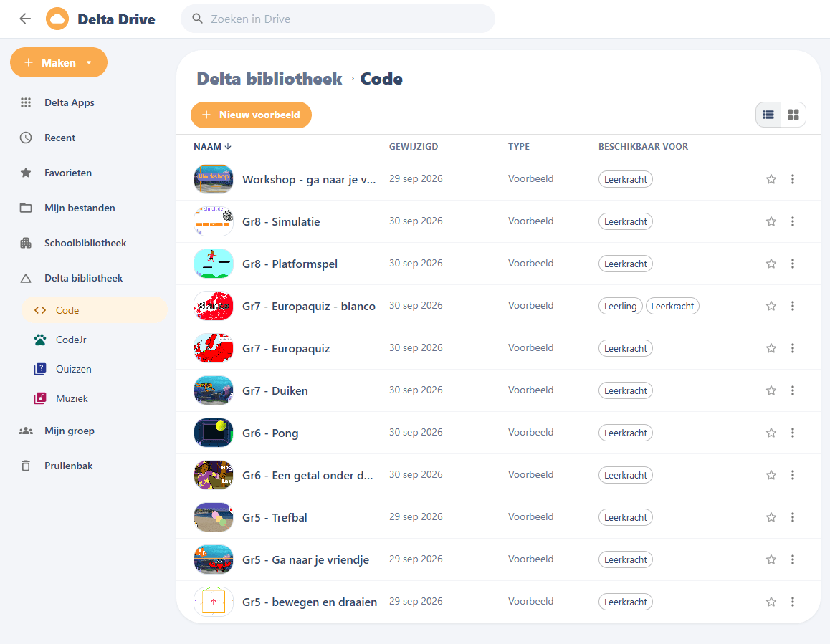This screenshot has height=644, width=830.
Task: Open more options for Gr7 - Europaquiz
Action: click(x=793, y=348)
